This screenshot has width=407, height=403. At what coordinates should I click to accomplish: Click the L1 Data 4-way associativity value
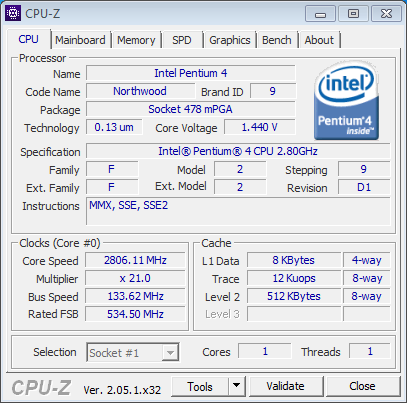tap(367, 260)
